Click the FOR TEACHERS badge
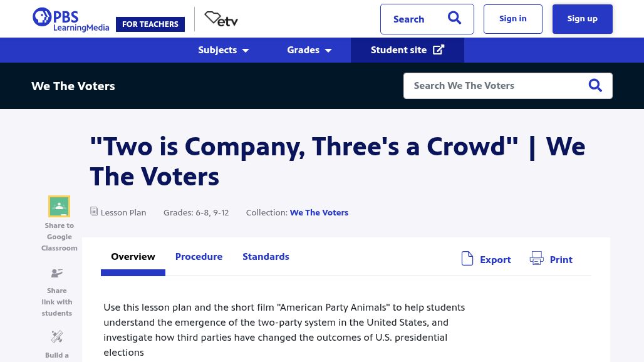Image resolution: width=644 pixels, height=362 pixels. click(x=150, y=24)
